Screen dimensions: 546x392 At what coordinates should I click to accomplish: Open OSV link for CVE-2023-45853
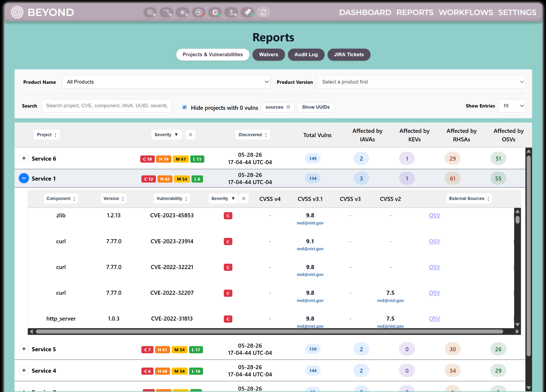pos(434,215)
